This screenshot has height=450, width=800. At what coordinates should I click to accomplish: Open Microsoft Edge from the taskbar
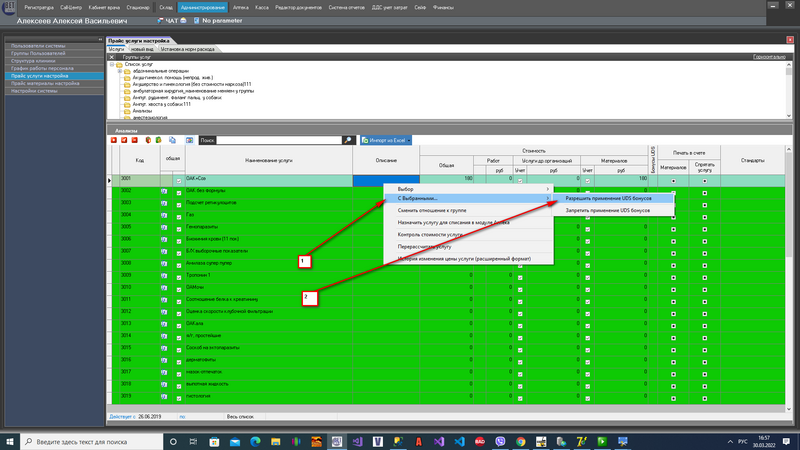(x=254, y=440)
